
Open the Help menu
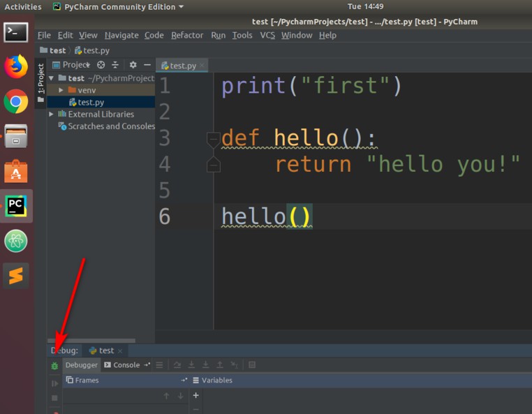click(x=327, y=36)
